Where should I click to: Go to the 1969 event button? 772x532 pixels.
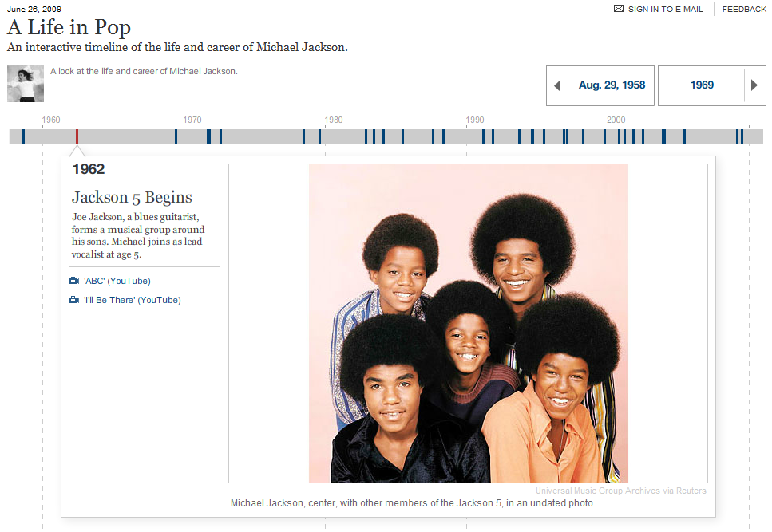click(702, 85)
